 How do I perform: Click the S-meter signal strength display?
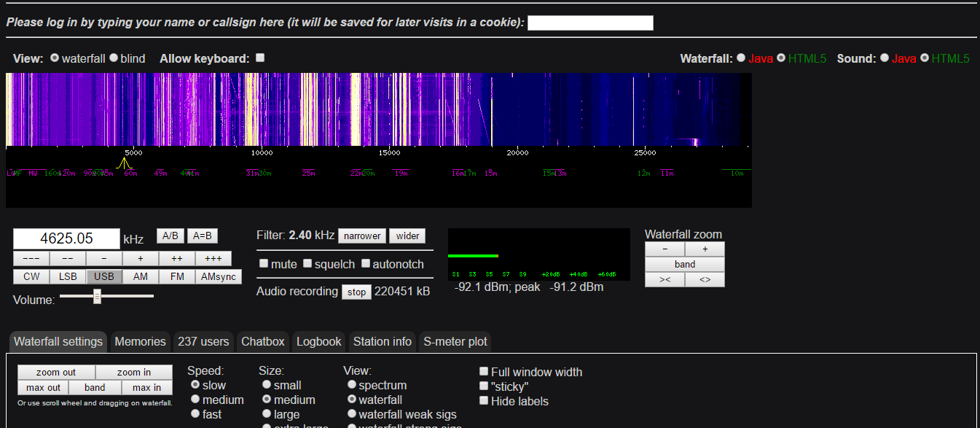pyautogui.click(x=538, y=254)
